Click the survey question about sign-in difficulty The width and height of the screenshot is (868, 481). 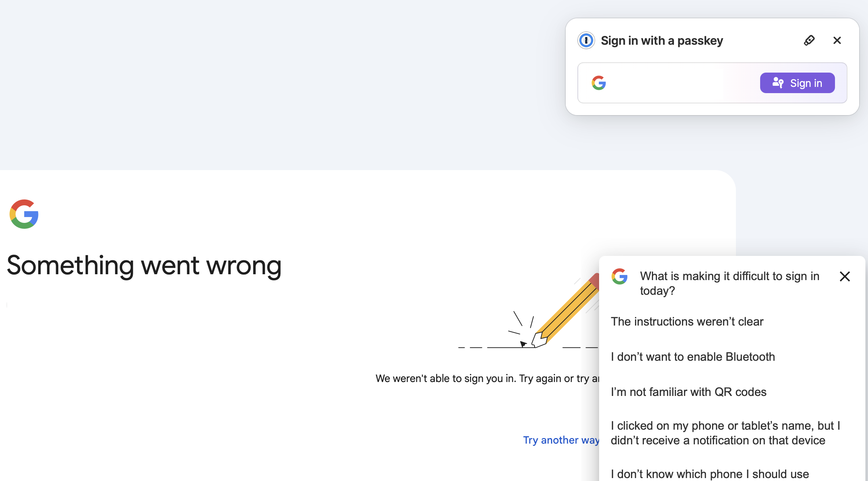pyautogui.click(x=730, y=283)
